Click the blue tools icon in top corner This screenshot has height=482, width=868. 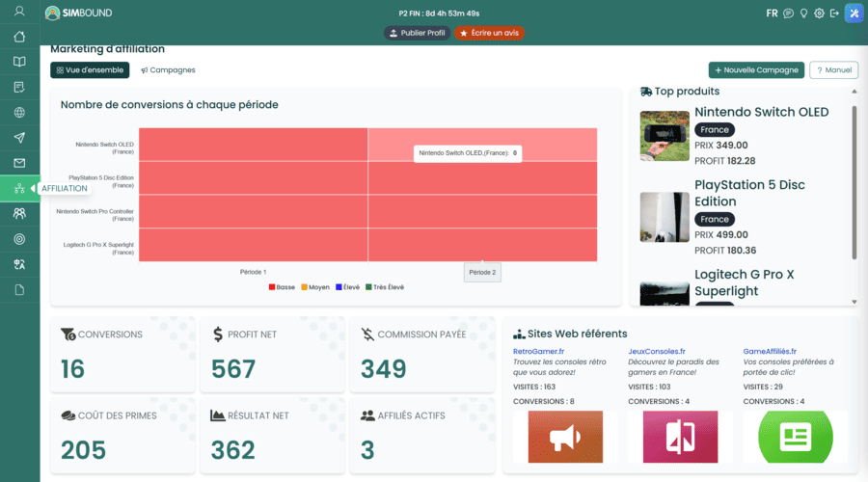pyautogui.click(x=854, y=13)
